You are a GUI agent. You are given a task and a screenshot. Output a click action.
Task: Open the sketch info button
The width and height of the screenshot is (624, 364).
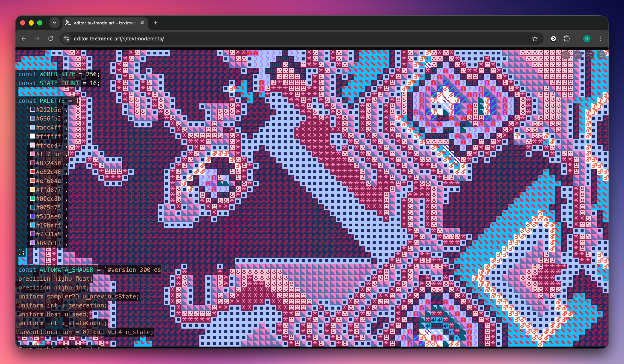tap(566, 55)
